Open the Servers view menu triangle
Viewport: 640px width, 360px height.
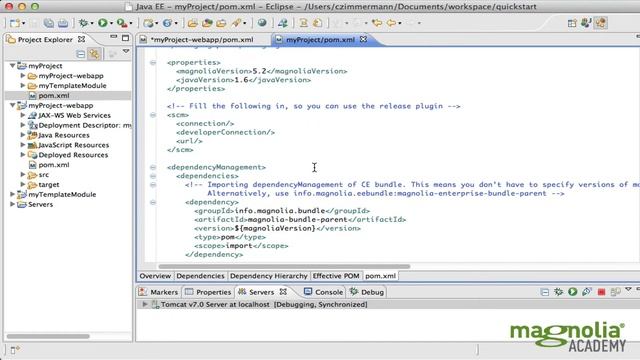(629, 289)
